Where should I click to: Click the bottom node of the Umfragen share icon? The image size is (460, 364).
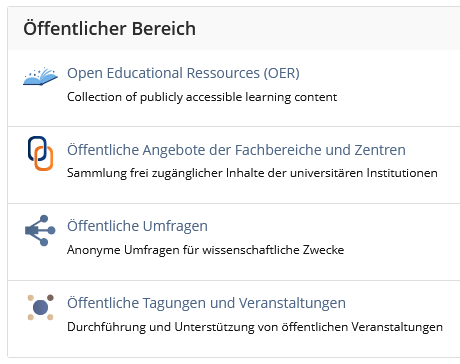tap(44, 242)
